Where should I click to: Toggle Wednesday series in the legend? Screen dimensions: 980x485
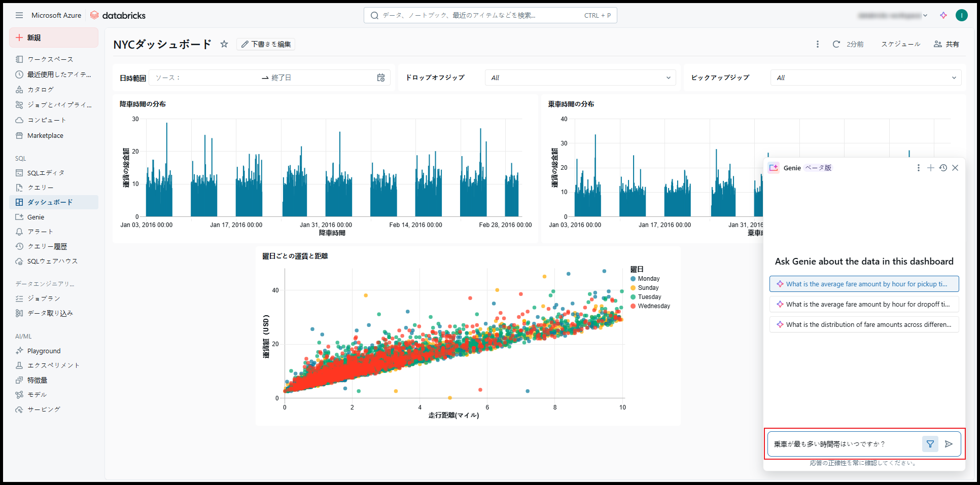653,306
